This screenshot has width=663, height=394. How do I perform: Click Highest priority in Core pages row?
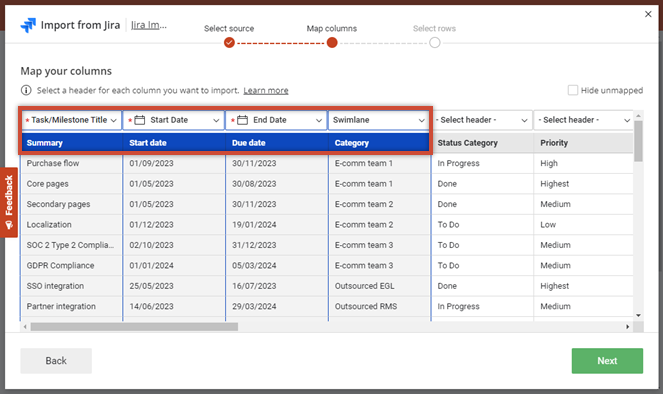[584, 184]
